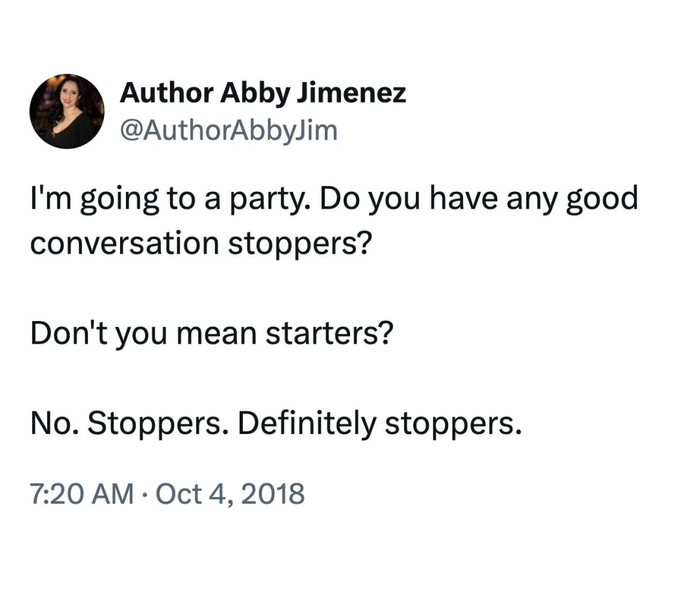
Task: Click the word "Definitely" in the tweet
Action: (x=307, y=423)
